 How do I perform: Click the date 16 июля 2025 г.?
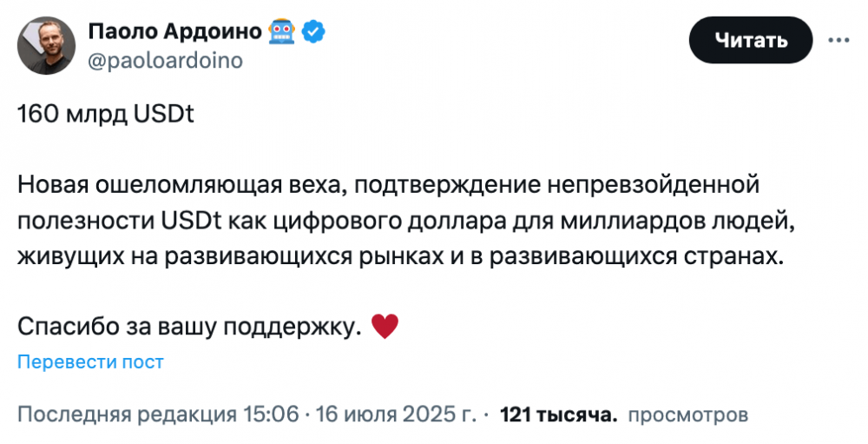pyautogui.click(x=397, y=414)
